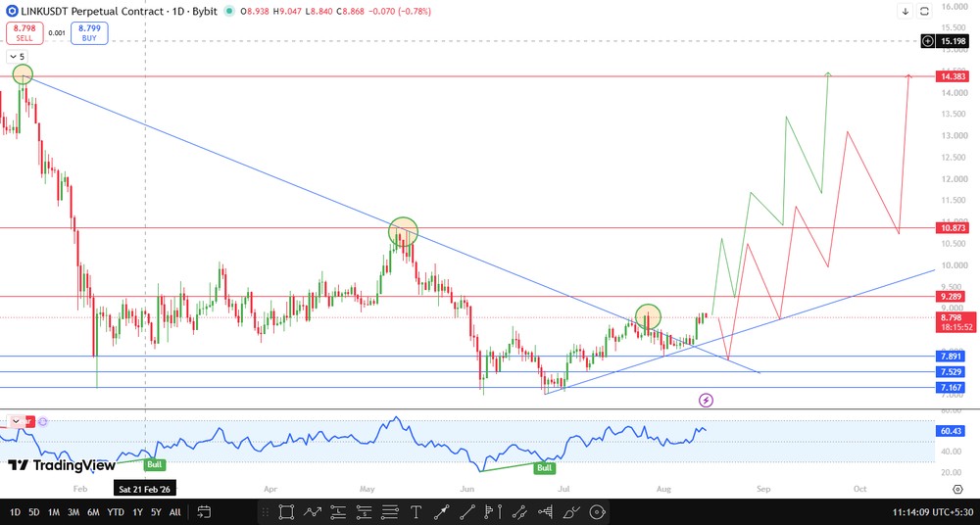Viewport: 980px width, 525px height.
Task: Switch to 1Y time range
Action: point(137,512)
